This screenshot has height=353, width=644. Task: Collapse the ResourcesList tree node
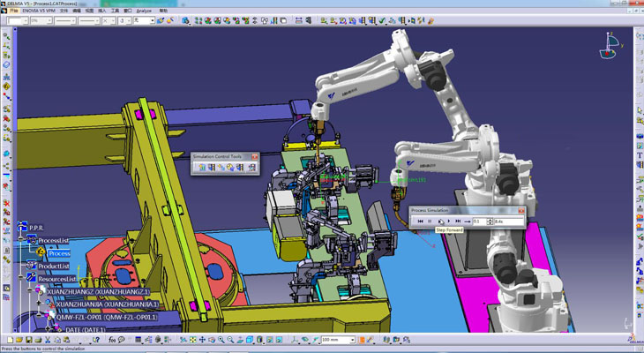(x=20, y=279)
